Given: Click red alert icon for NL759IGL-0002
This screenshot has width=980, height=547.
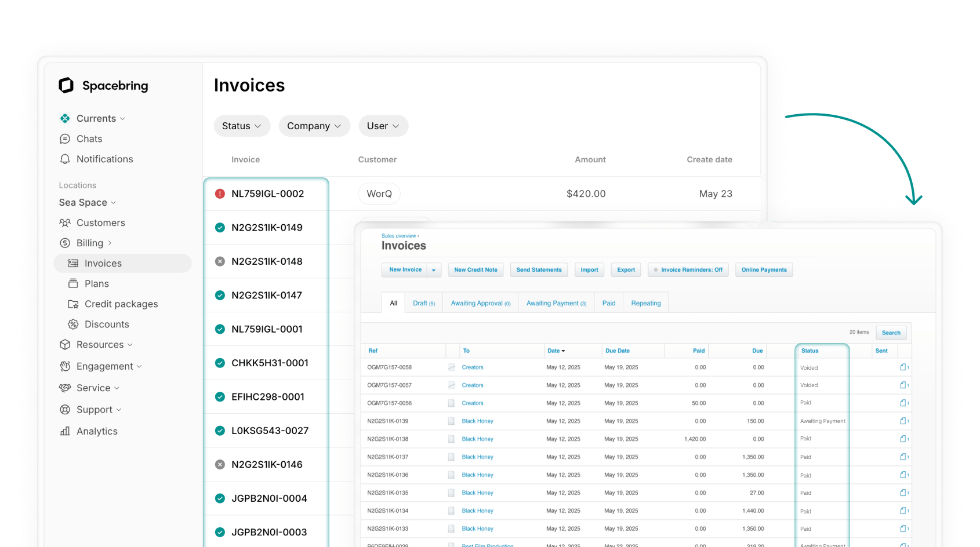Looking at the screenshot, I should click(x=220, y=194).
